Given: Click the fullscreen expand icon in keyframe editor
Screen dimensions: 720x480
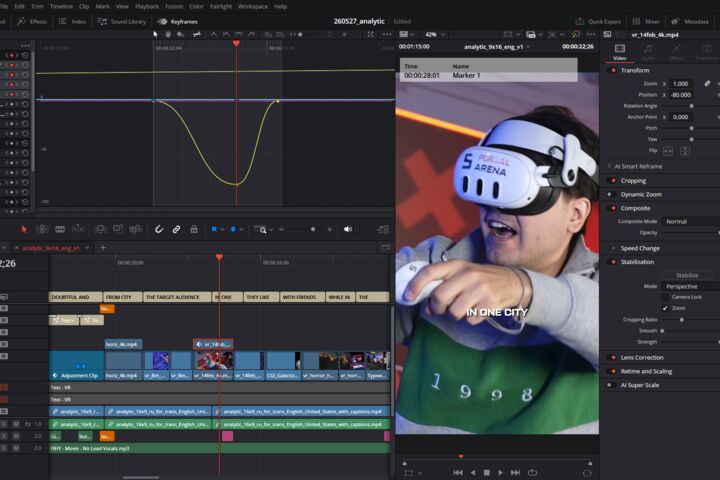Looking at the screenshot, I should tap(371, 34).
